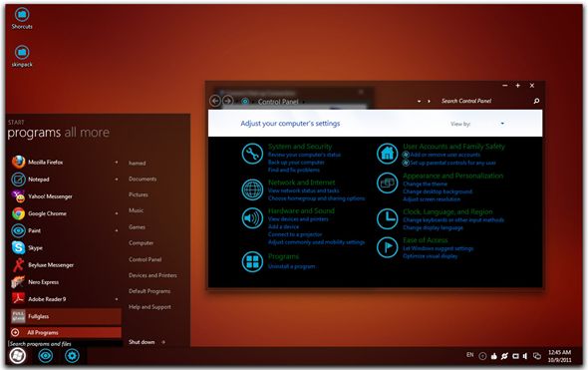Open Fullglass from the programs list
This screenshot has width=588, height=370.
(66, 316)
